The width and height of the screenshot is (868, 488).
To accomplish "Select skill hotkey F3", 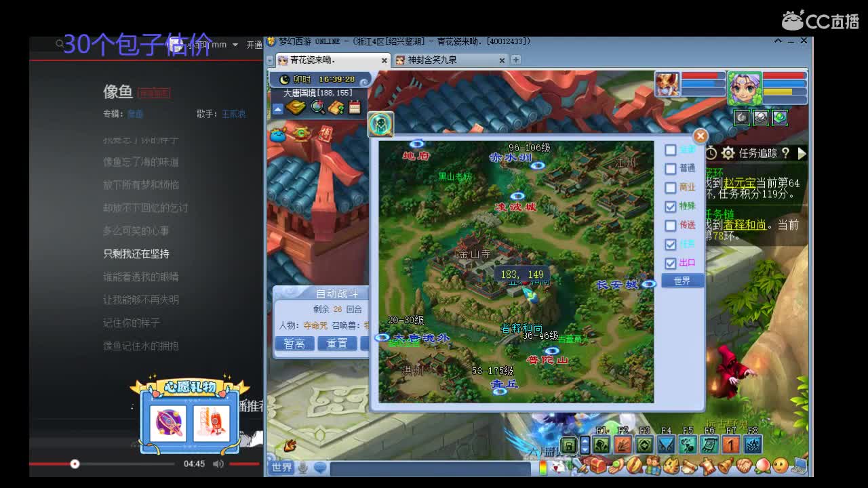I will tap(644, 445).
